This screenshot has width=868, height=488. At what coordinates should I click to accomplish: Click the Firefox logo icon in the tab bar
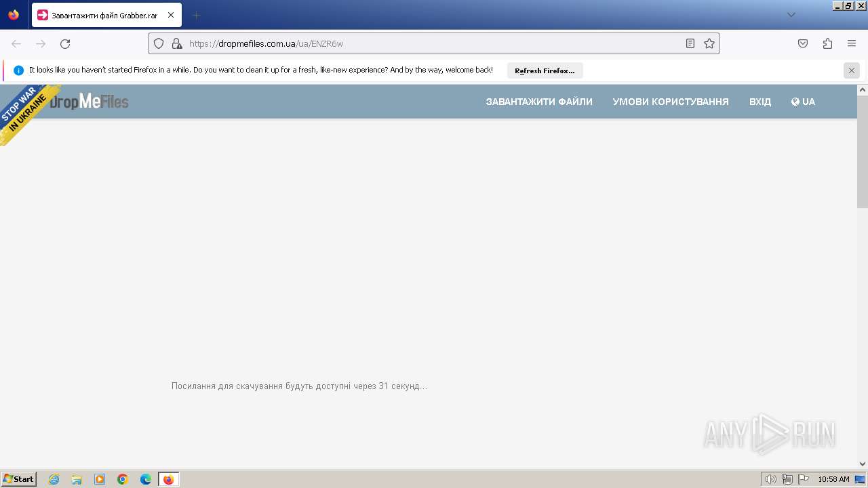pyautogui.click(x=14, y=15)
